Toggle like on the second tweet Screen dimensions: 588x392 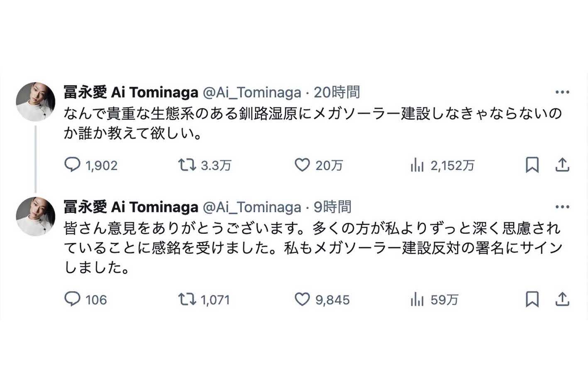[x=303, y=299]
